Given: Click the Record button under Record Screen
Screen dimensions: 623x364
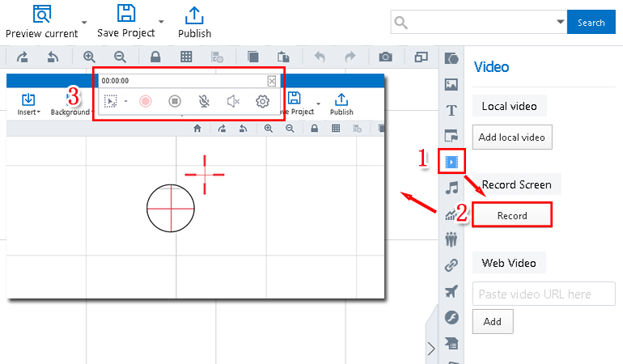Looking at the screenshot, I should pos(511,215).
